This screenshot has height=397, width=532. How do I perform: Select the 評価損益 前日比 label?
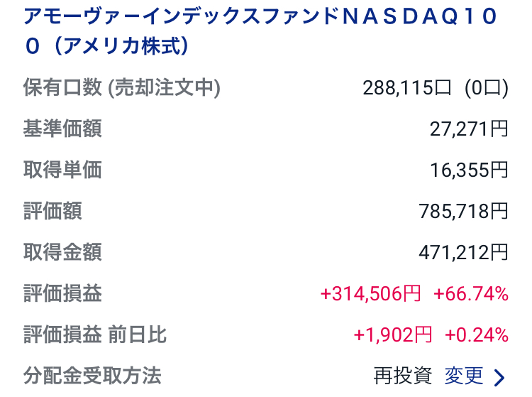point(95,335)
